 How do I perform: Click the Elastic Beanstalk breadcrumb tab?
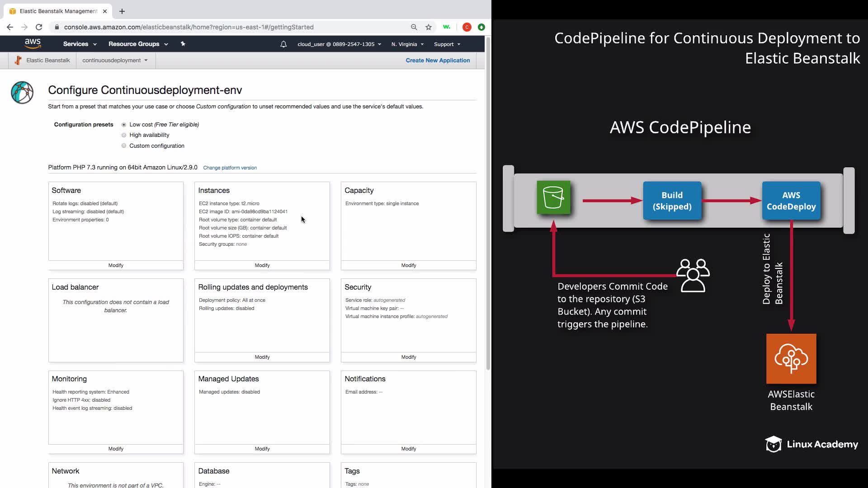click(x=42, y=61)
